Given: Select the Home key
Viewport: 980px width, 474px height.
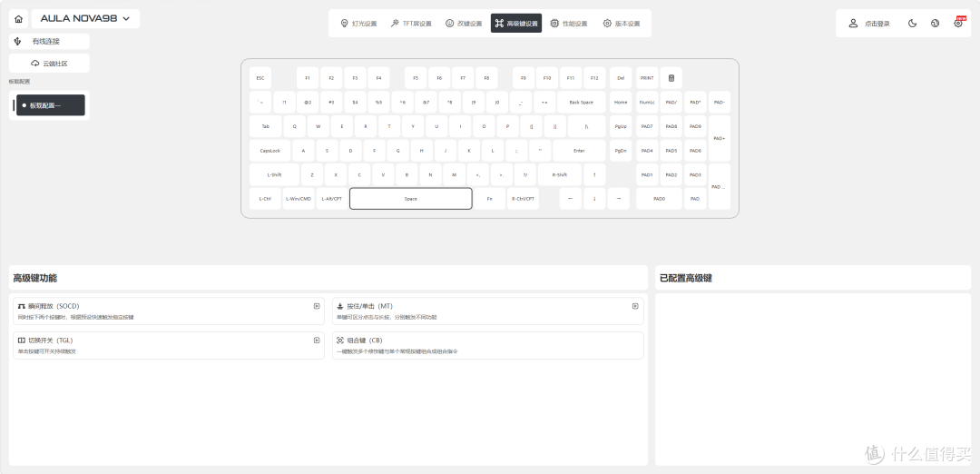Looking at the screenshot, I should click(621, 102).
